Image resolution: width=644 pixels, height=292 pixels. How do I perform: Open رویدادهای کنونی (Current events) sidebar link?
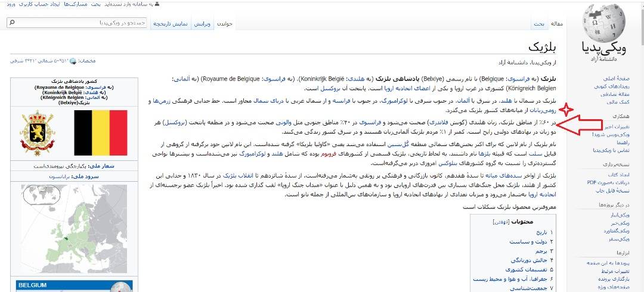pos(612,86)
